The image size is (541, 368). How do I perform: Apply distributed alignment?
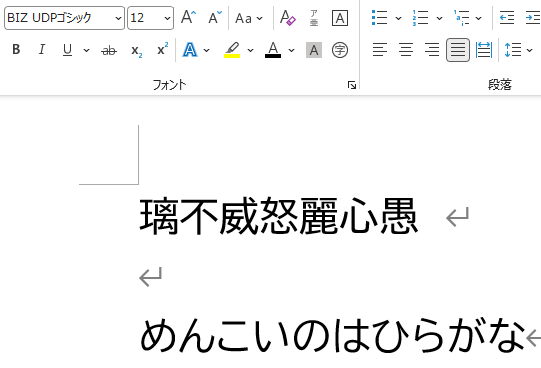point(484,50)
